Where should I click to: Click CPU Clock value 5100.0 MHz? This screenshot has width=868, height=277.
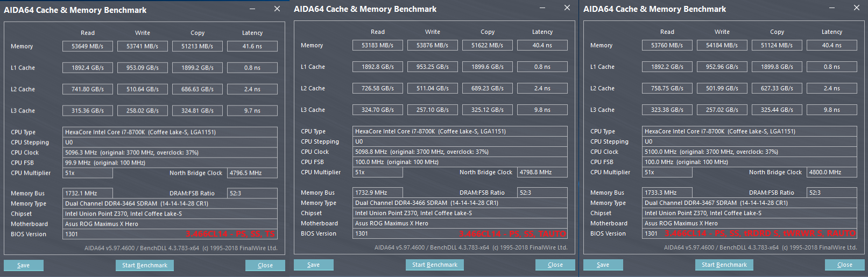(750, 152)
